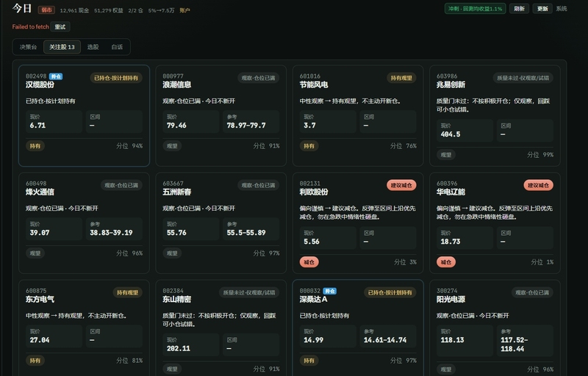Click 分位 97% on the 五洲新春 card
The image size is (588, 376).
(x=266, y=253)
